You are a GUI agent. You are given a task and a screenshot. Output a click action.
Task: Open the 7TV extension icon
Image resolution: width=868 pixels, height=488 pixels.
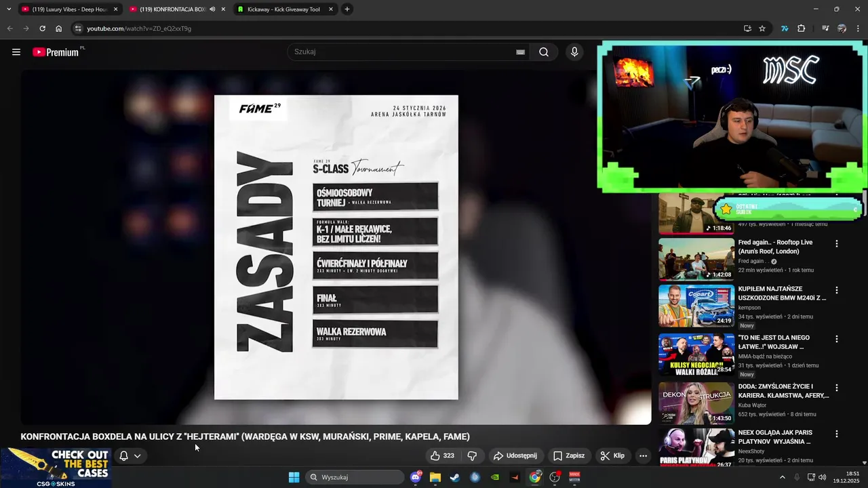coord(785,28)
